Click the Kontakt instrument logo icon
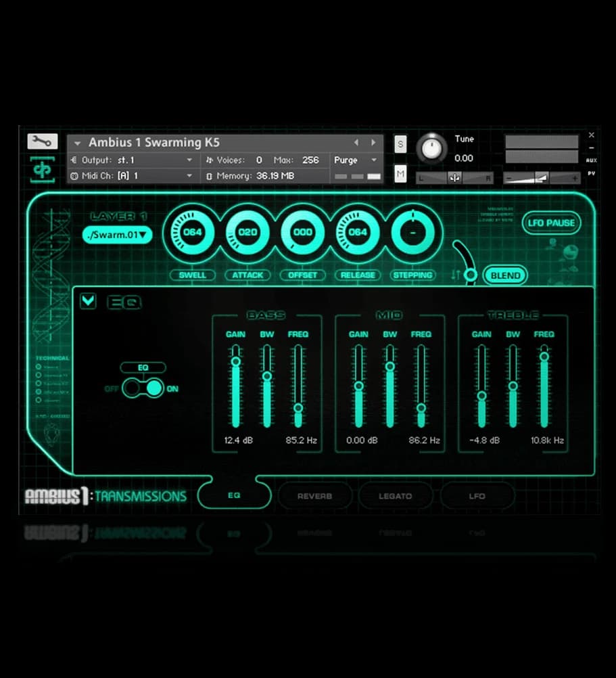 43,169
